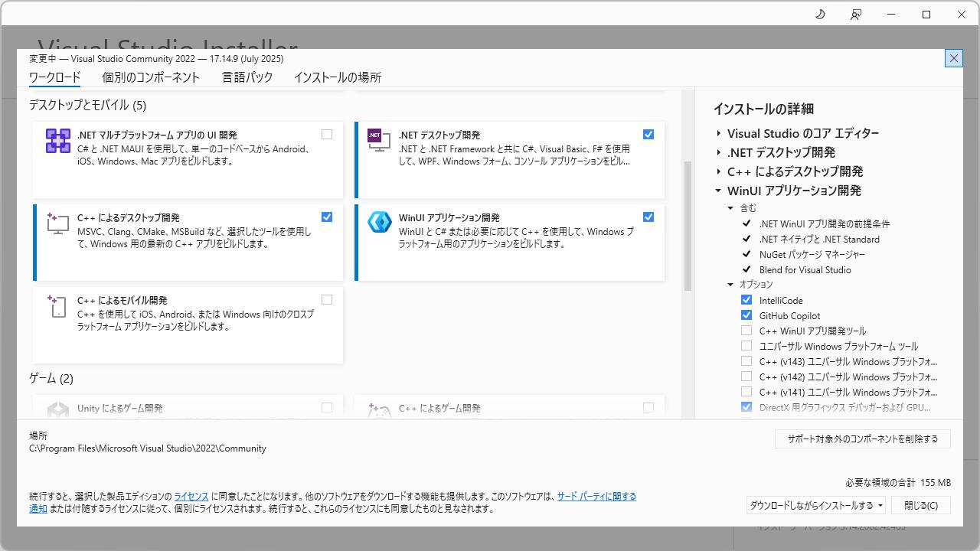Uncheck the GitHub Copilot option
This screenshot has width=980, height=551.
(746, 315)
